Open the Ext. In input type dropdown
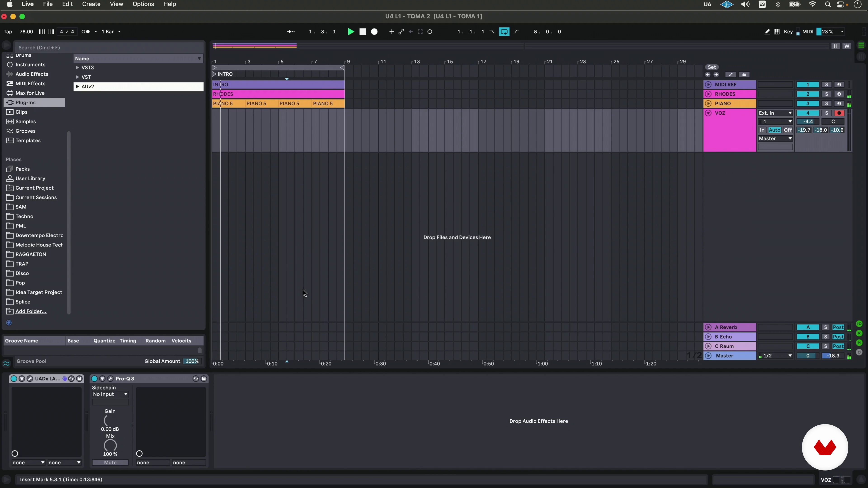The width and height of the screenshot is (868, 488). [775, 113]
